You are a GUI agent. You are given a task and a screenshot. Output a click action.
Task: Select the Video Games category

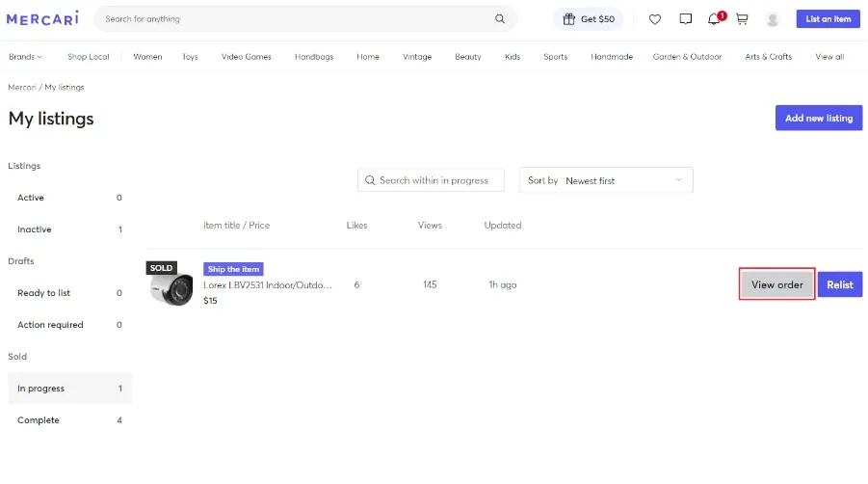click(x=247, y=57)
